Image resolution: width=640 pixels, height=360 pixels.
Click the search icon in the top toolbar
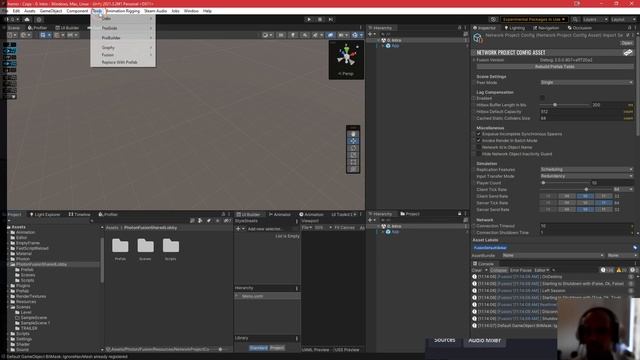coord(575,19)
